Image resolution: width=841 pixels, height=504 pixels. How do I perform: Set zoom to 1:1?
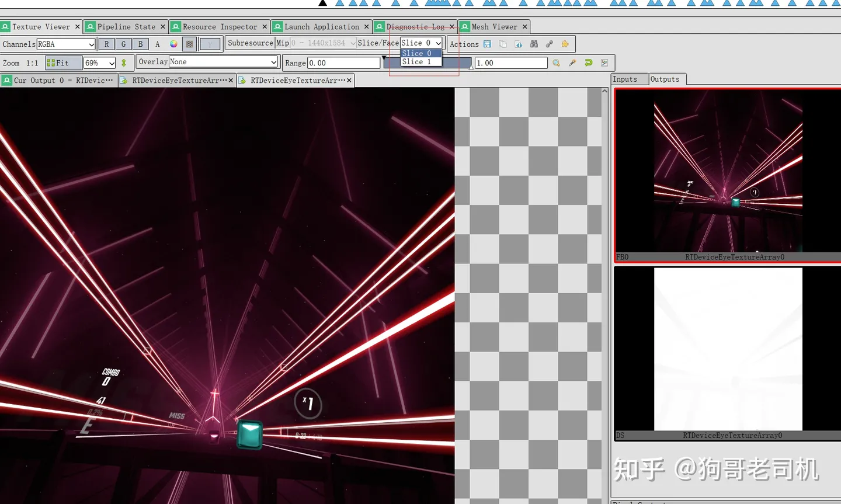click(x=32, y=62)
